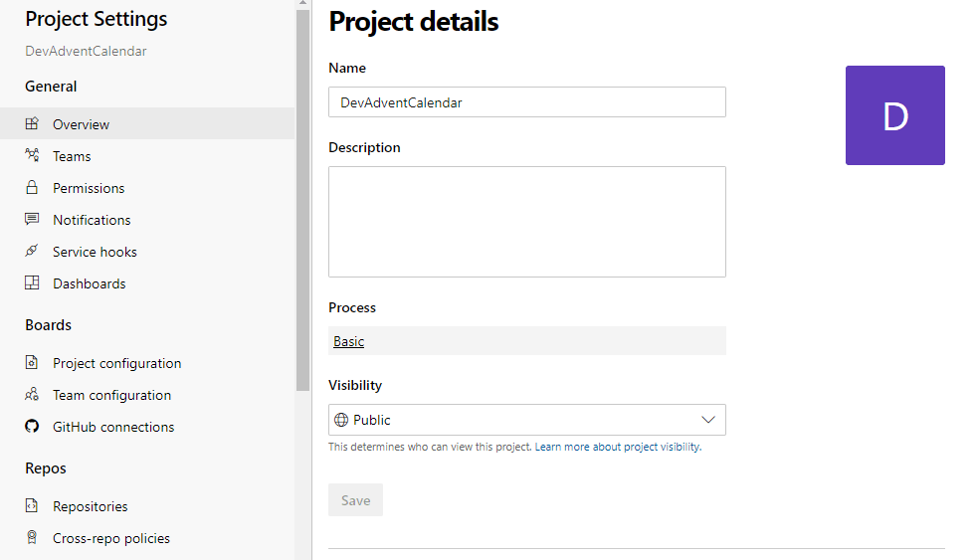Click the sidebar vertical scrollbar
The width and height of the screenshot is (976, 560).
[x=302, y=199]
